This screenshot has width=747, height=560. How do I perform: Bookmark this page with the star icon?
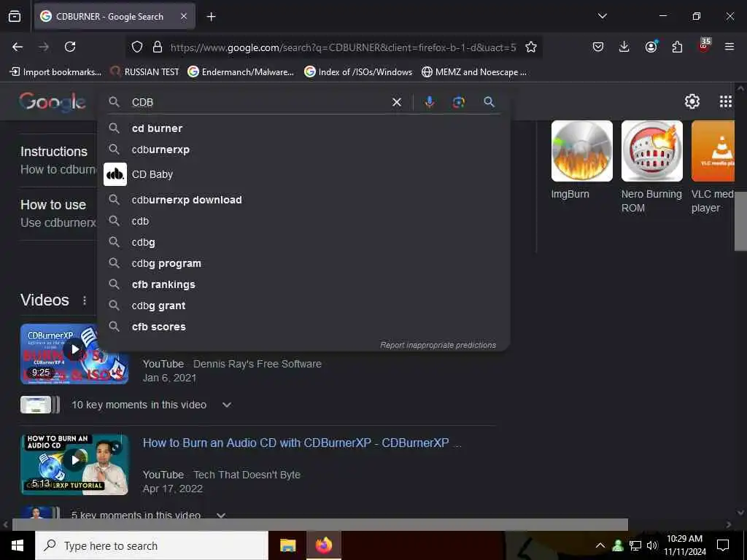pos(531,47)
